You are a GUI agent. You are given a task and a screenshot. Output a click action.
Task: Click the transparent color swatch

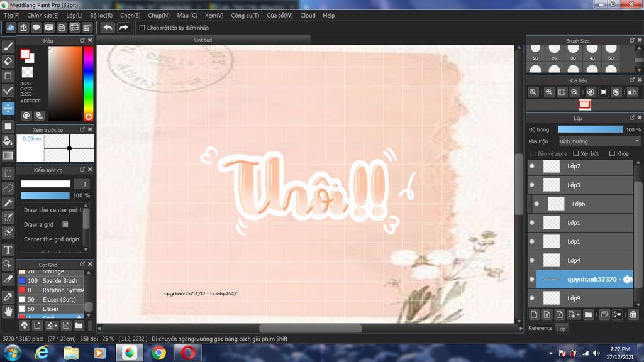(27, 72)
